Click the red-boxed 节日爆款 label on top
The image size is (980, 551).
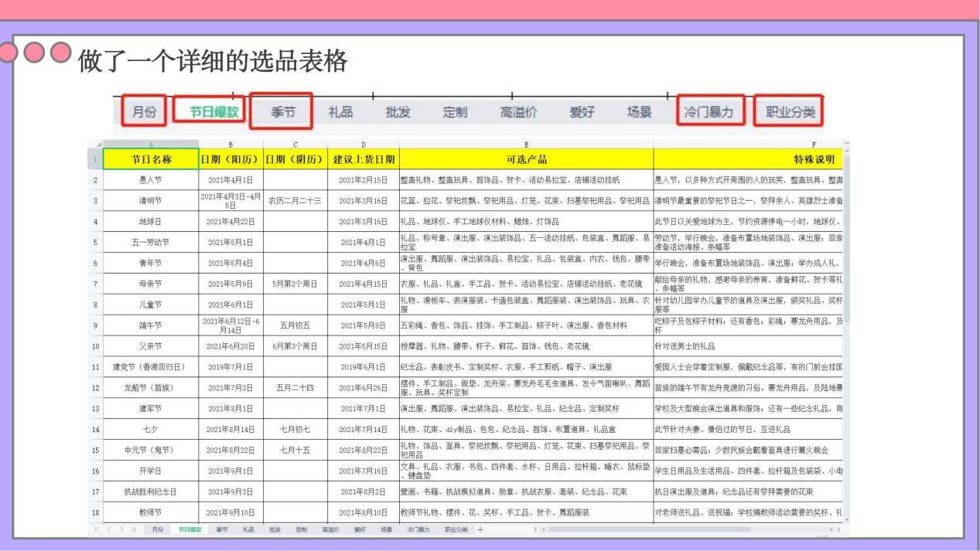pos(213,111)
